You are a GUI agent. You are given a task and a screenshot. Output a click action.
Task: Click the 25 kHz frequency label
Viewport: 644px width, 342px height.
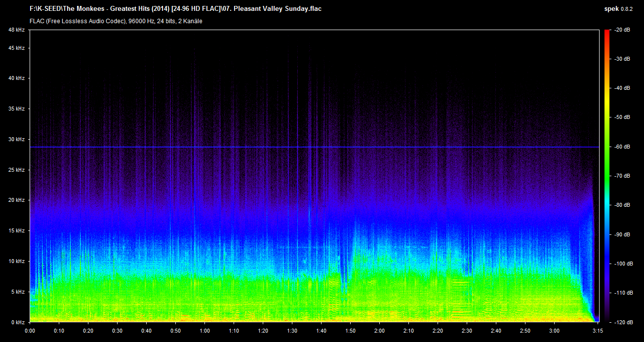(x=16, y=170)
